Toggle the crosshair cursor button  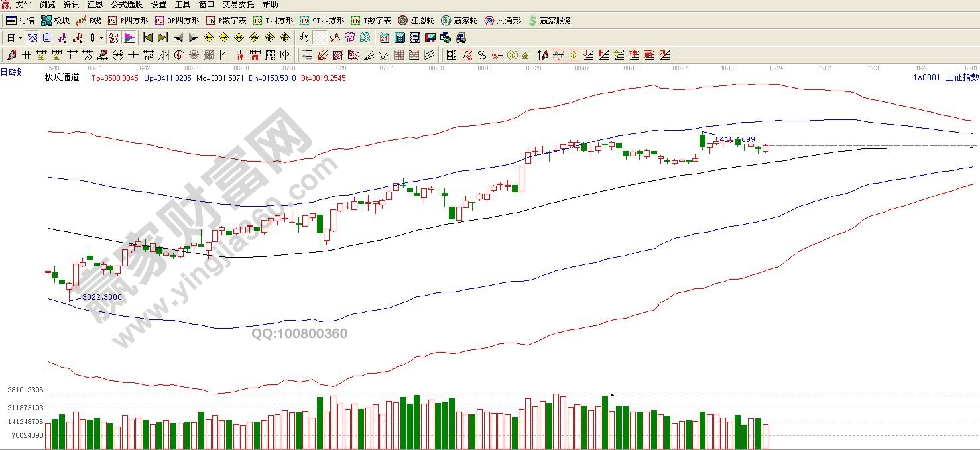point(320,38)
